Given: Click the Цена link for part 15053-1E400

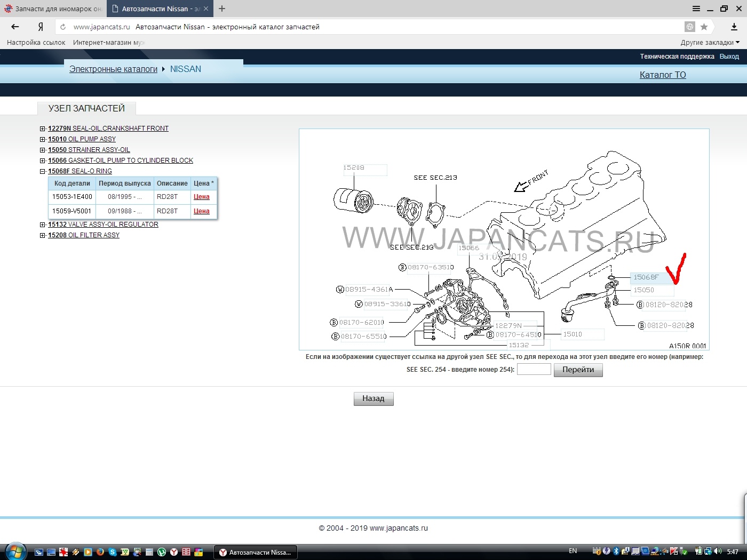Looking at the screenshot, I should [201, 197].
